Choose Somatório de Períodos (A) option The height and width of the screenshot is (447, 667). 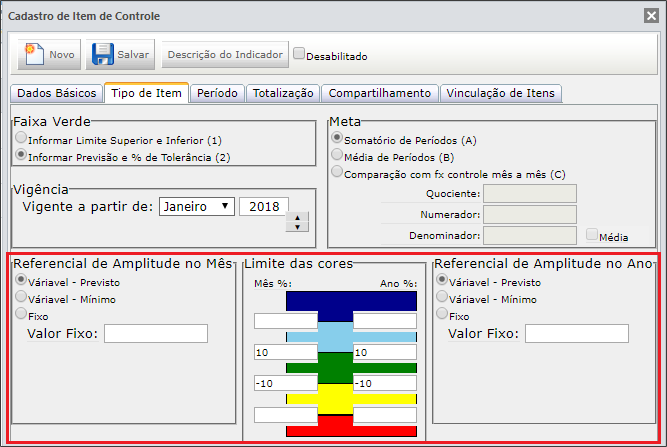pos(337,137)
